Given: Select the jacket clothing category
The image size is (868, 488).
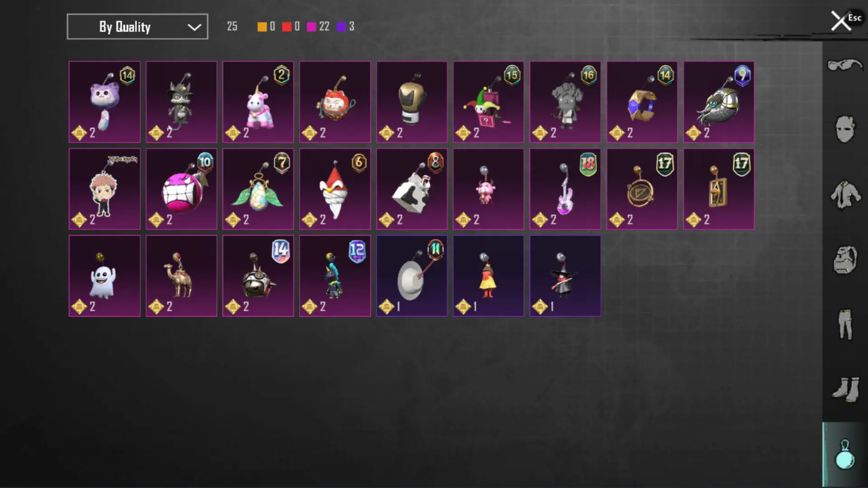Looking at the screenshot, I should click(844, 194).
